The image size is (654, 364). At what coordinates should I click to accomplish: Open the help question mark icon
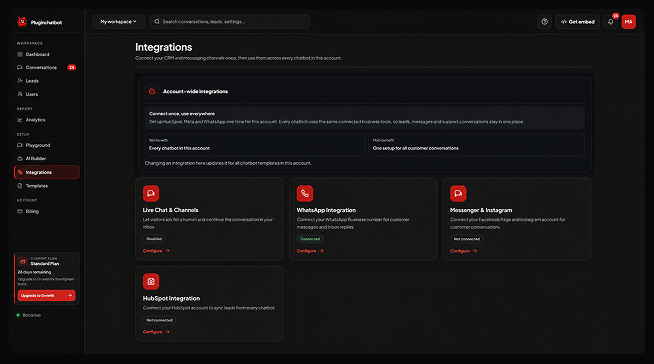tap(544, 22)
